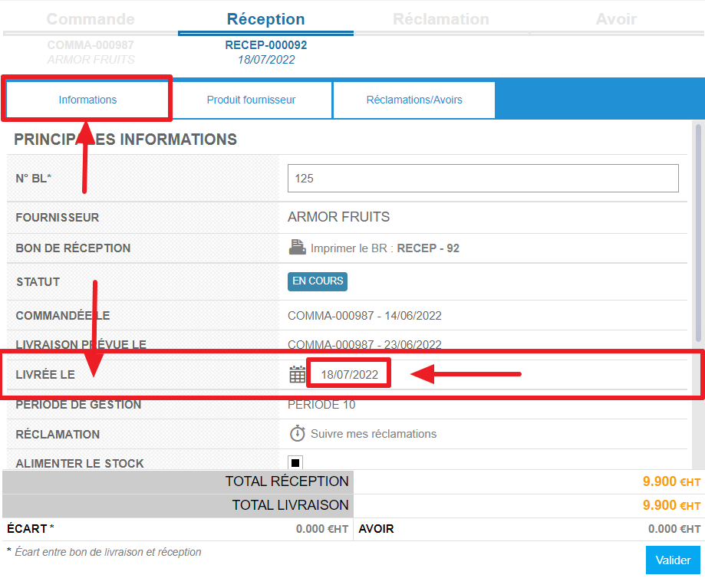Switch to the Informations tab

(87, 100)
